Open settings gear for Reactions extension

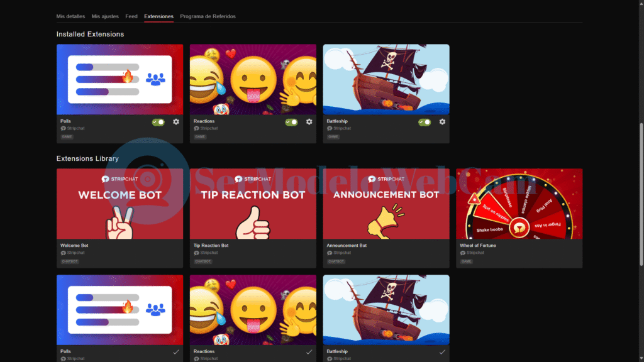(309, 122)
